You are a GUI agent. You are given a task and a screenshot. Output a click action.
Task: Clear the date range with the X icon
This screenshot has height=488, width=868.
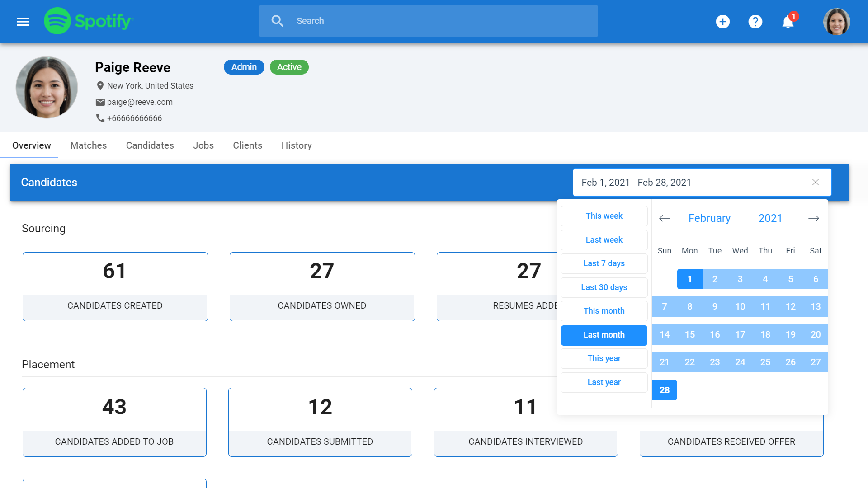[815, 182]
